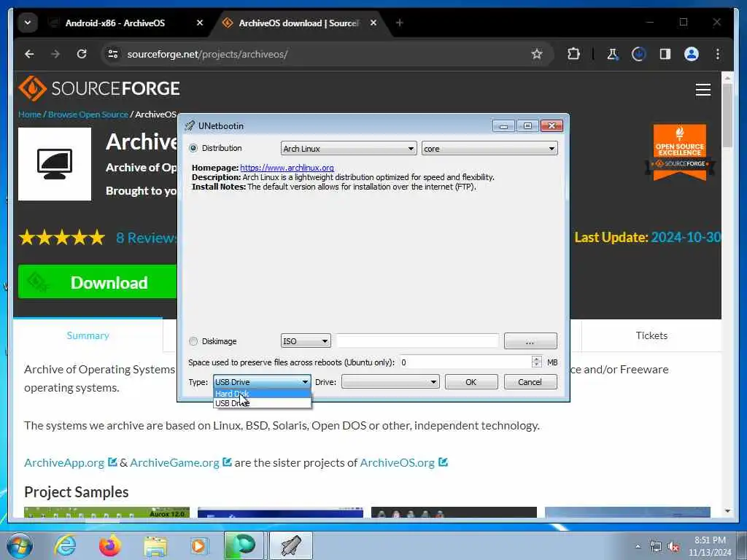Click the Cancel button in UNetbootin

[530, 382]
